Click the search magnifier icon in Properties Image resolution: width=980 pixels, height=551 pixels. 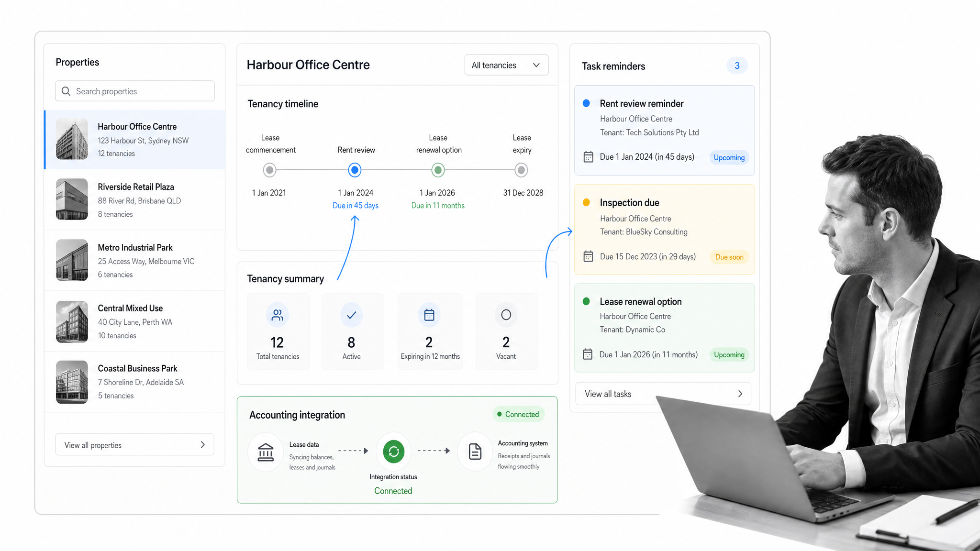(66, 91)
